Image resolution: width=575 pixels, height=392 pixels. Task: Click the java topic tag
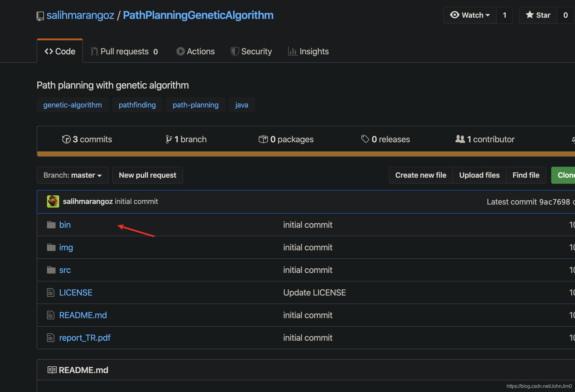242,105
